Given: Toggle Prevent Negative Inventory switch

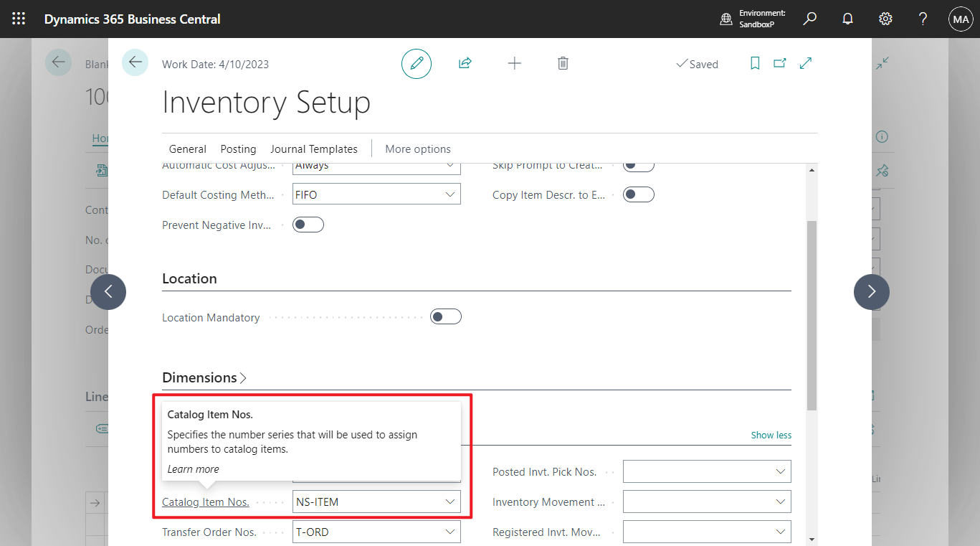Looking at the screenshot, I should [308, 225].
